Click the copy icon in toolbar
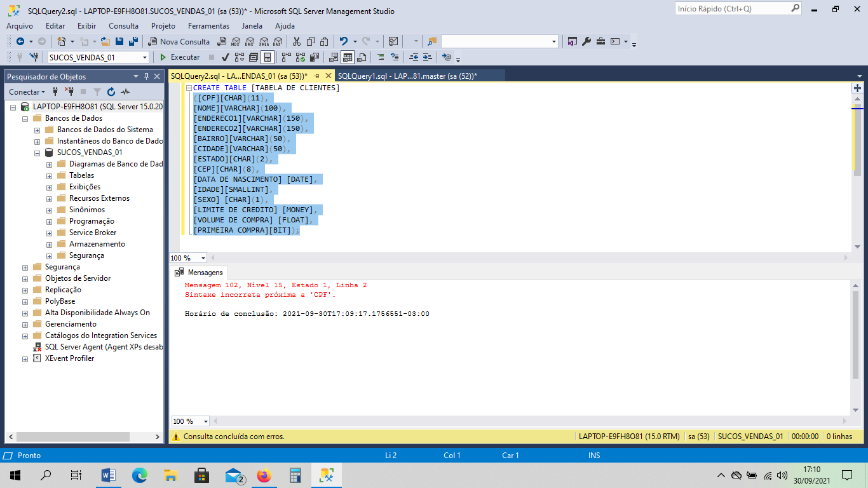Screen dimensions: 868x488 [311, 41]
